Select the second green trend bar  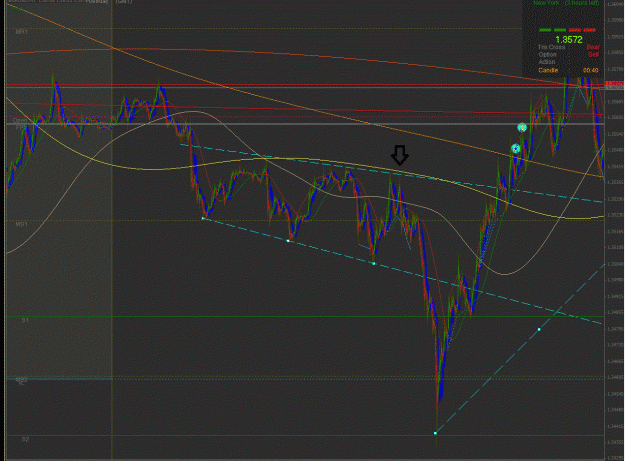pos(560,30)
